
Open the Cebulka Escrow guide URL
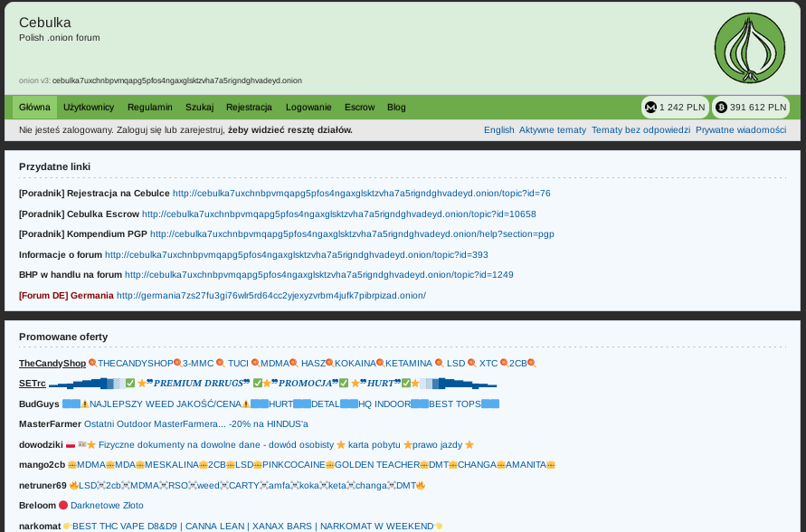pyautogui.click(x=338, y=214)
